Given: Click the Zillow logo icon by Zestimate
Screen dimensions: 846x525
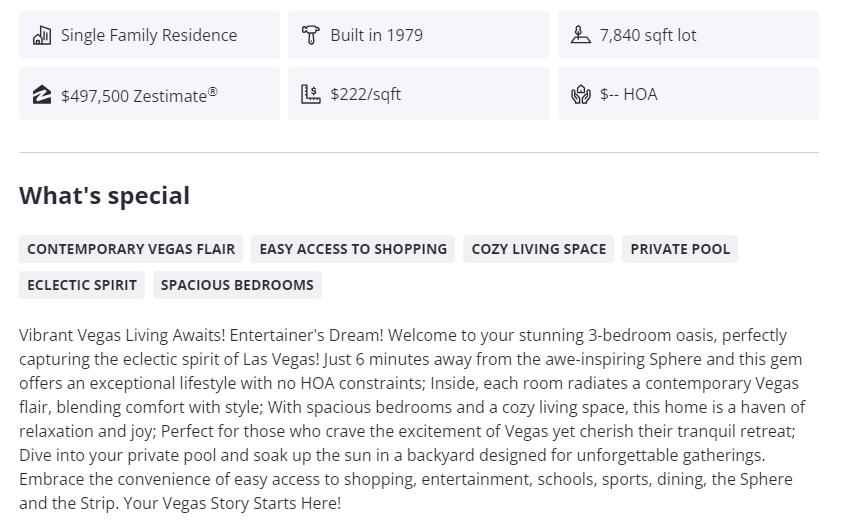Looking at the screenshot, I should point(42,95).
